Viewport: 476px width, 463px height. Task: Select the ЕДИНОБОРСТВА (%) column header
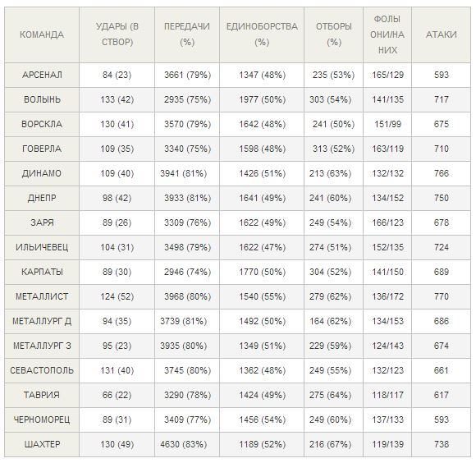tap(262, 35)
